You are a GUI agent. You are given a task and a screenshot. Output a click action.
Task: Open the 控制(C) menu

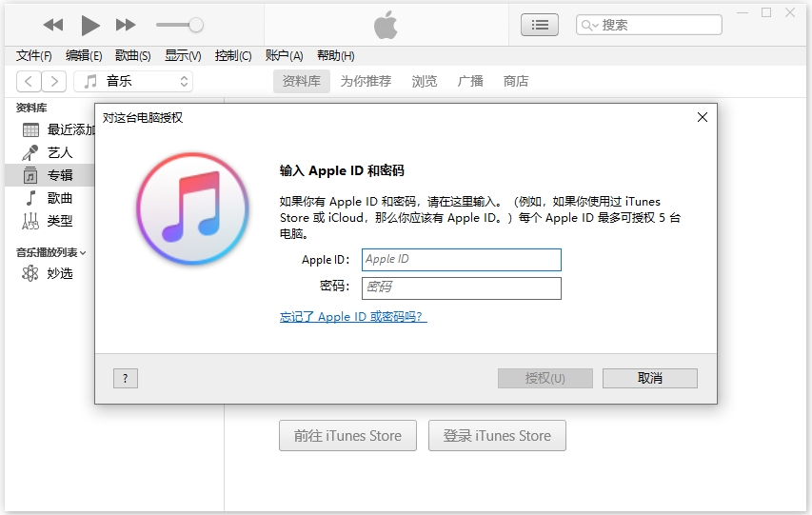233,55
